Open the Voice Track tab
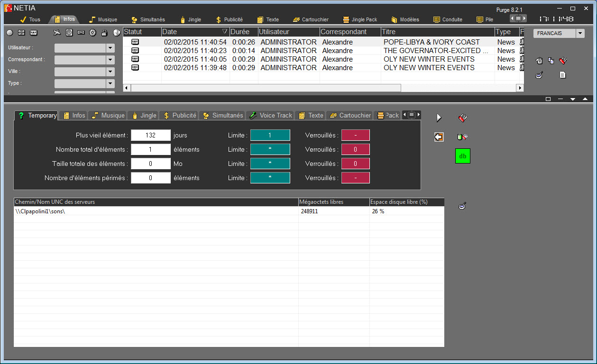 [x=270, y=115]
